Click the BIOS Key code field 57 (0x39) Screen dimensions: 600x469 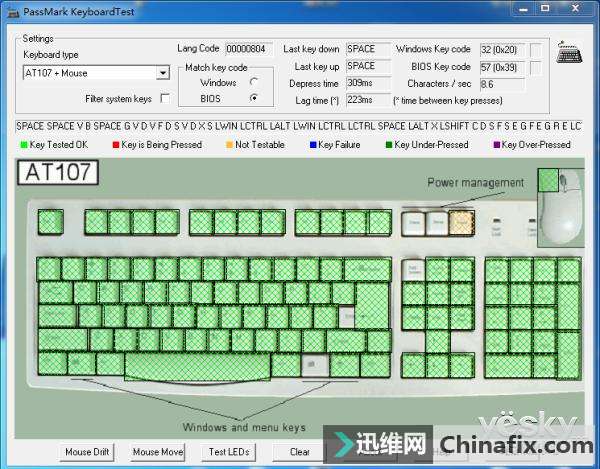click(x=502, y=68)
